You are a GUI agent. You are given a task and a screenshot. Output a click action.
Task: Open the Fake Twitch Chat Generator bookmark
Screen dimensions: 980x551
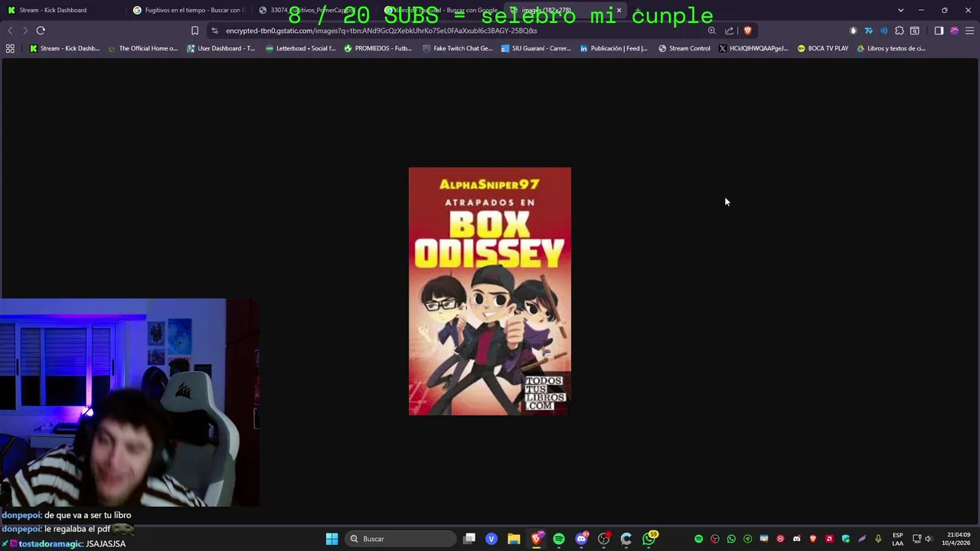click(x=457, y=48)
